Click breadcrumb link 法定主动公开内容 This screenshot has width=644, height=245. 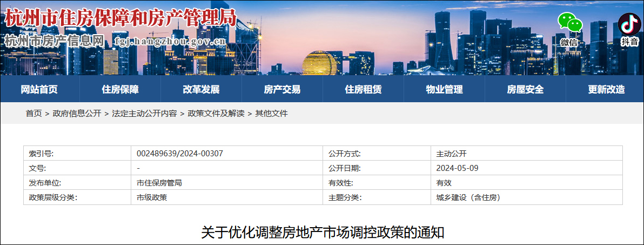144,114
